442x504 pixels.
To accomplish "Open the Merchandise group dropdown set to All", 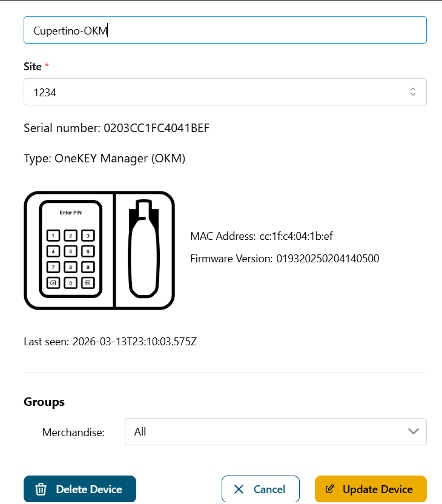I will 275,432.
